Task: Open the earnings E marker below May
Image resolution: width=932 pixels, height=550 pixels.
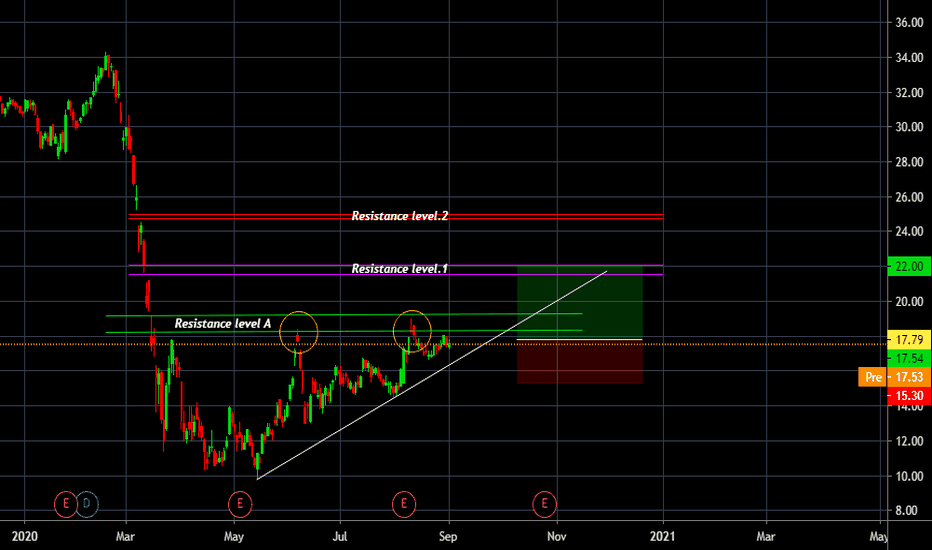Action: [x=240, y=504]
